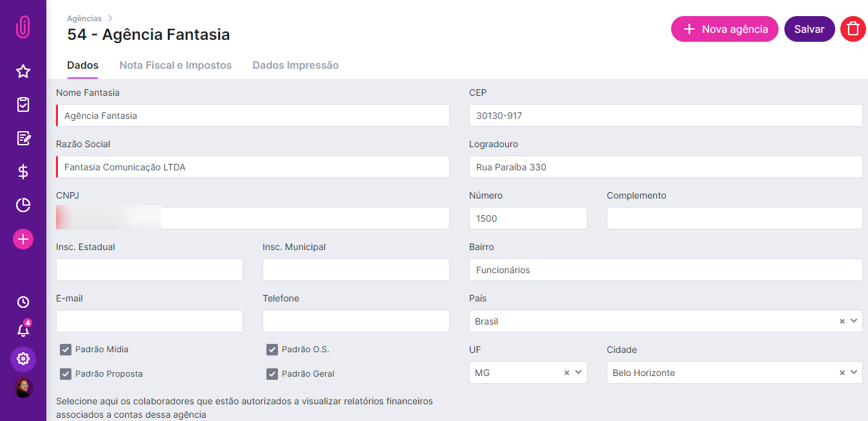This screenshot has height=421, width=868.
Task: Open the clock history icon in sidebar
Action: tap(23, 302)
